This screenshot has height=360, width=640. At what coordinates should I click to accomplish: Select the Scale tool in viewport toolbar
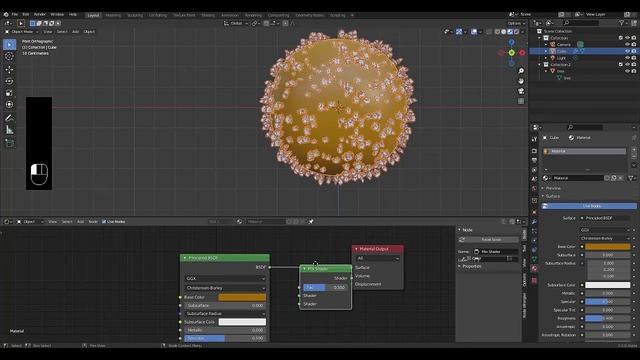click(x=9, y=93)
